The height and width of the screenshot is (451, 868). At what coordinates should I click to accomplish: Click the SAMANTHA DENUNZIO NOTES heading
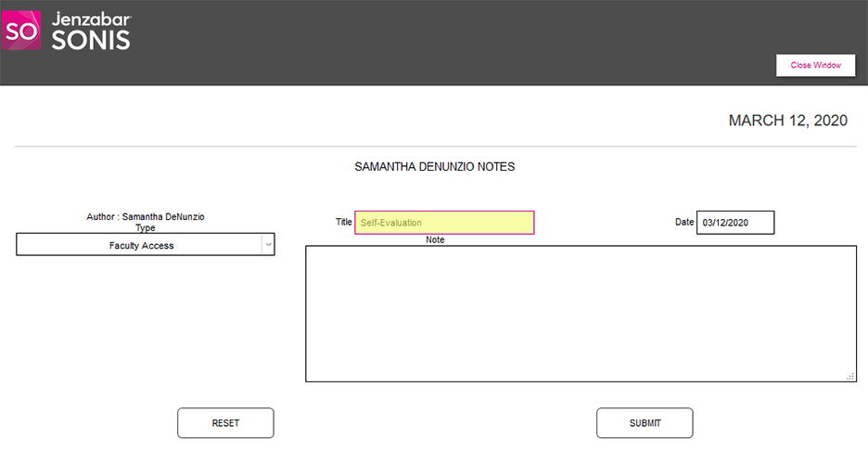coord(434,167)
